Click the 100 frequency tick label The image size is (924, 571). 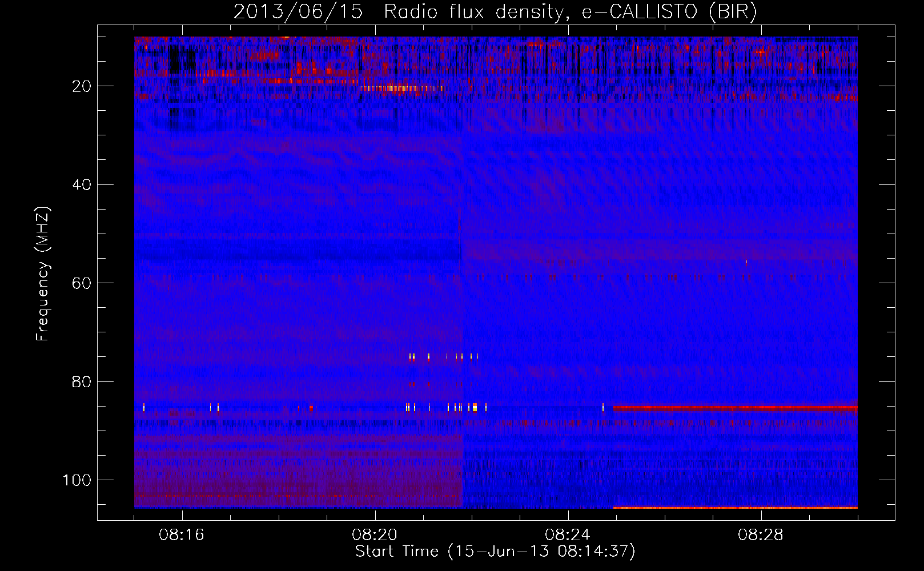point(77,480)
